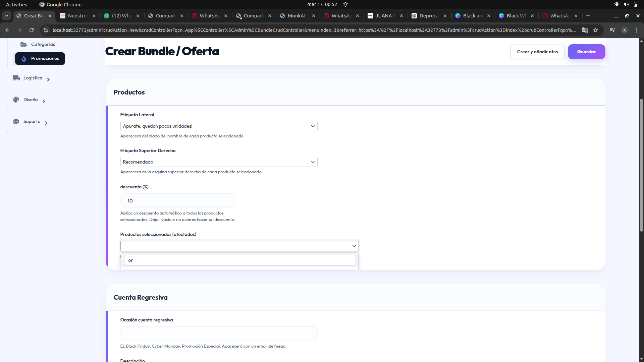Screen dimensions: 644x362
Task: Open Chrome three-dot menu
Action: (637, 30)
